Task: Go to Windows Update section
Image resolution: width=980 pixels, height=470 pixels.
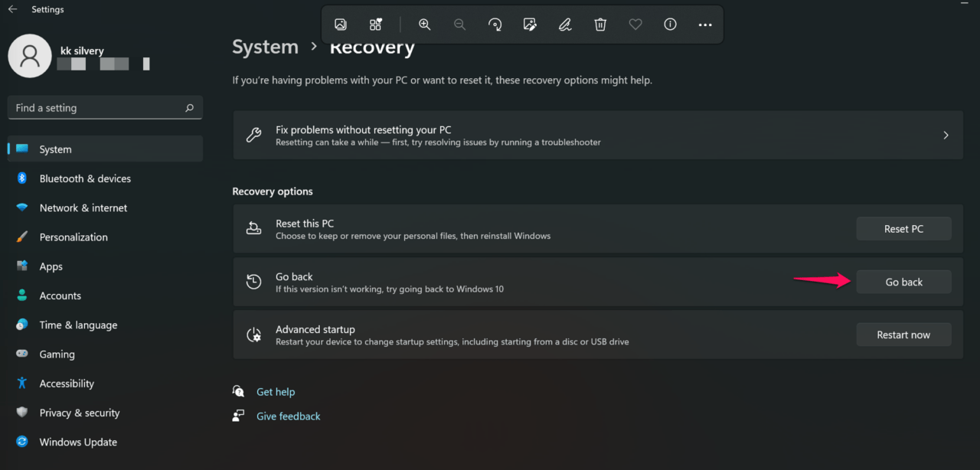Action: pos(78,442)
